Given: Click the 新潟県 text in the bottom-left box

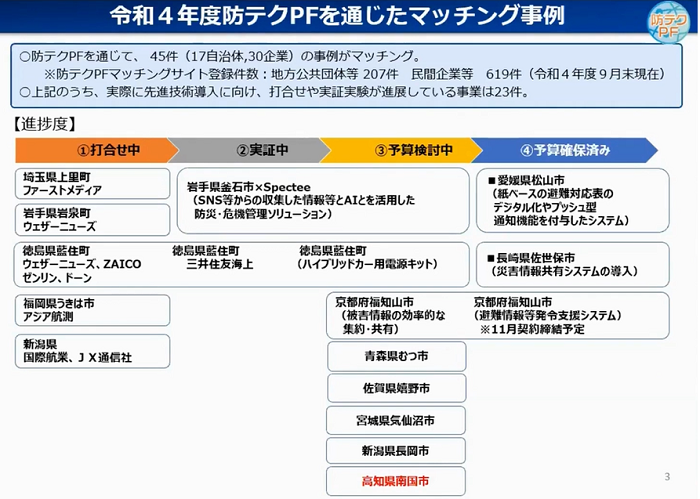Looking at the screenshot, I should click(x=40, y=344).
